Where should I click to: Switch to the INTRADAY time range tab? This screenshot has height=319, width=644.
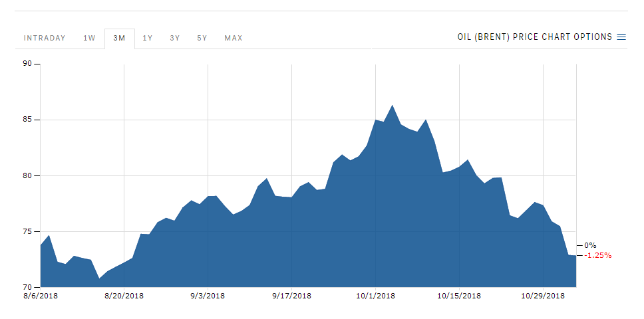(45, 38)
